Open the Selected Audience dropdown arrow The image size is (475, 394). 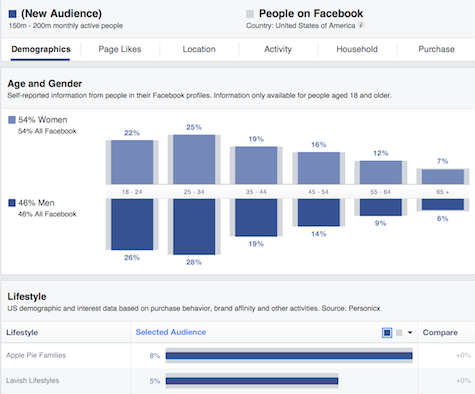[410, 332]
